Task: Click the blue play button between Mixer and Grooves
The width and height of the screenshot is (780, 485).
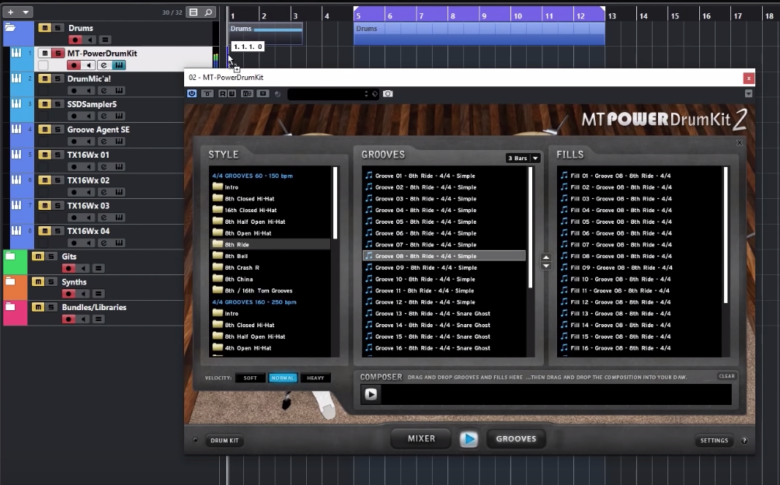Action: (x=469, y=439)
